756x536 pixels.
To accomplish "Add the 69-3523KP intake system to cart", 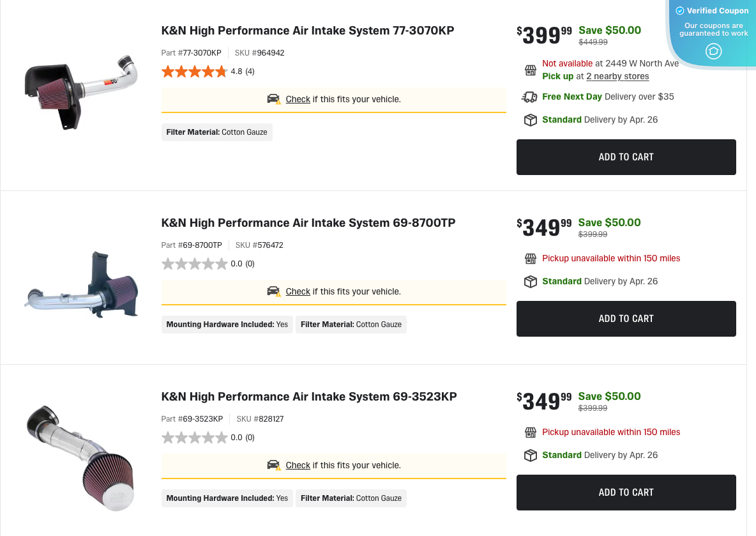I will 626,492.
